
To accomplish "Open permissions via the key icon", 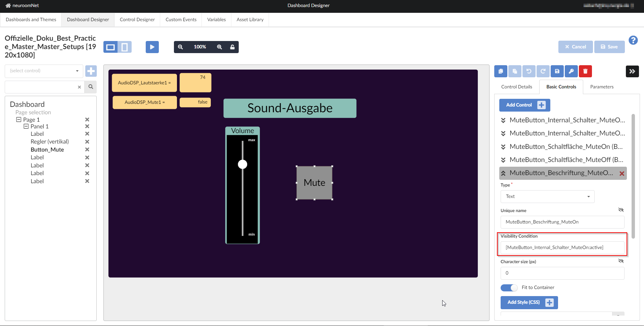I will [571, 71].
